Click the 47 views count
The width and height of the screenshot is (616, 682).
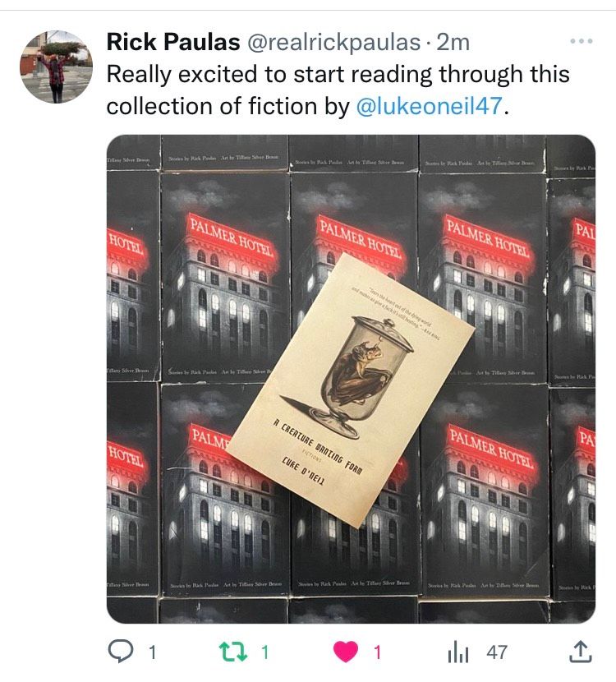click(x=497, y=652)
